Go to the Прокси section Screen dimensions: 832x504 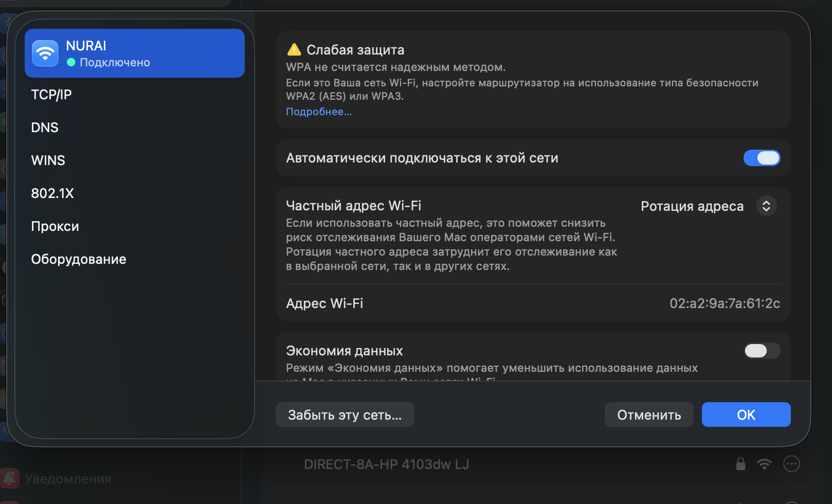(x=55, y=226)
